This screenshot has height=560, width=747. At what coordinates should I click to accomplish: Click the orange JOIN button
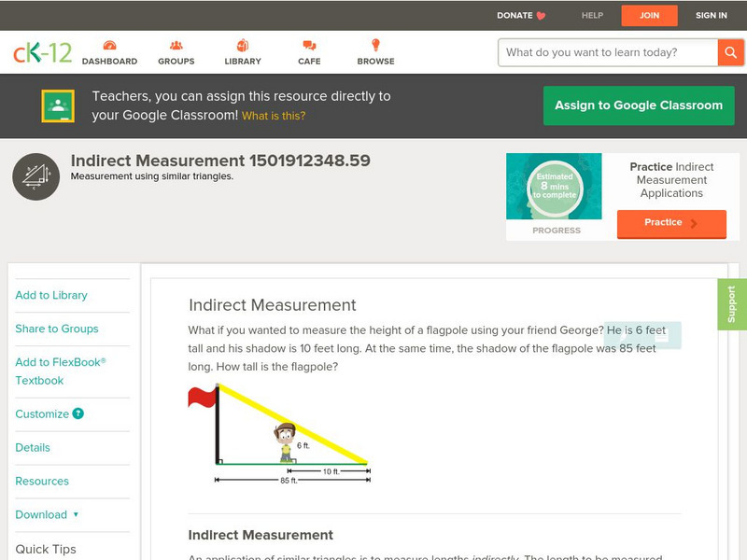pyautogui.click(x=649, y=16)
